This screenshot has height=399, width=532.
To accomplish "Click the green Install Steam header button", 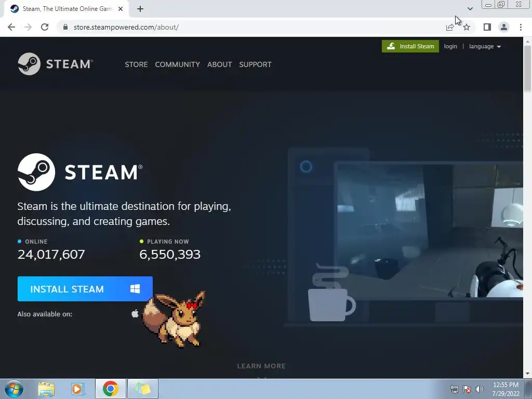I will (x=410, y=46).
